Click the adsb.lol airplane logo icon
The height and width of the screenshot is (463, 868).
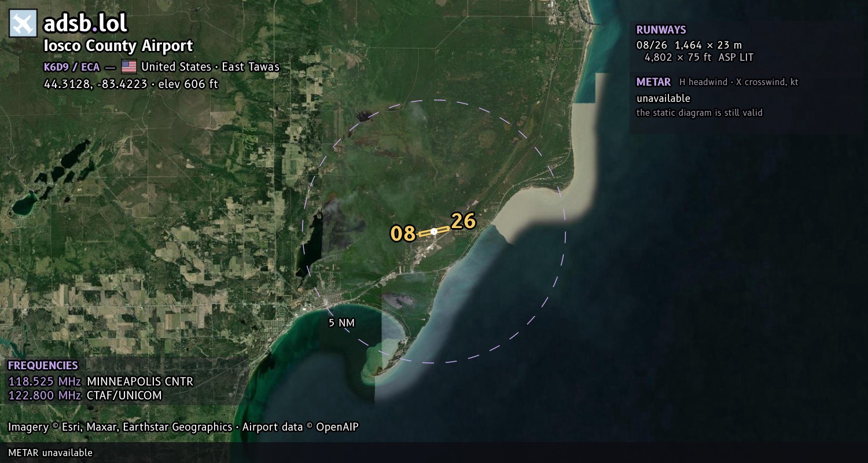pos(23,24)
